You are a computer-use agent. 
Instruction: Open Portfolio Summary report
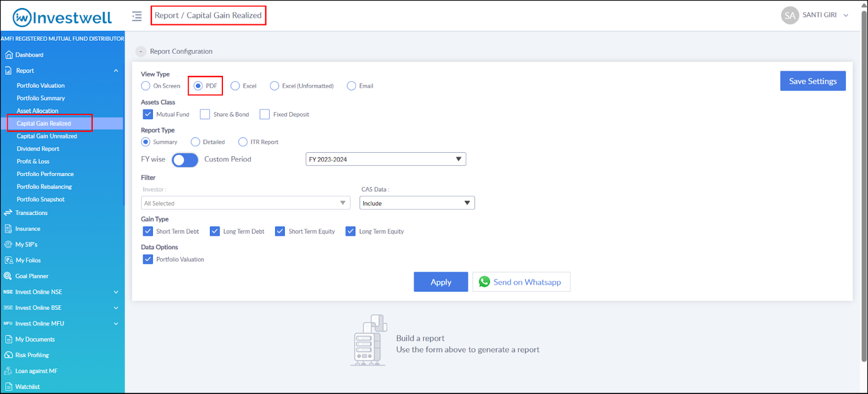point(41,98)
